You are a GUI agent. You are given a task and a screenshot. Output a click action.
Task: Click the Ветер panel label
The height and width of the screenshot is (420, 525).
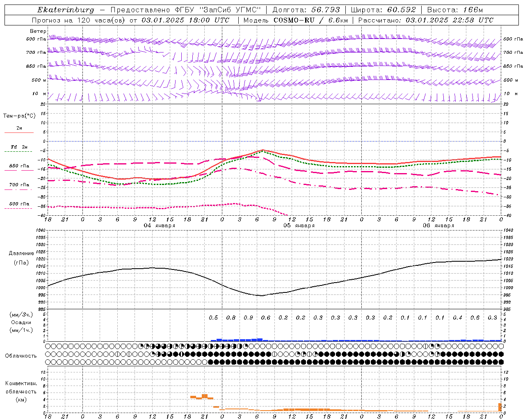point(38,31)
